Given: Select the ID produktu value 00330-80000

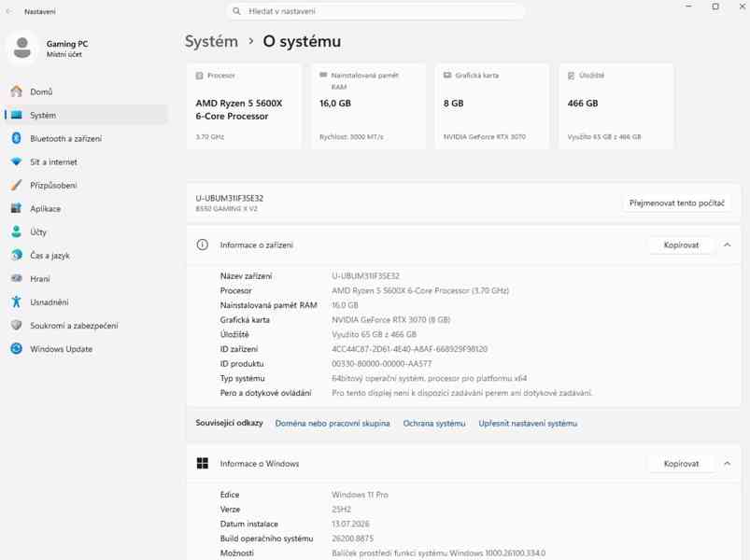Looking at the screenshot, I should (x=382, y=364).
